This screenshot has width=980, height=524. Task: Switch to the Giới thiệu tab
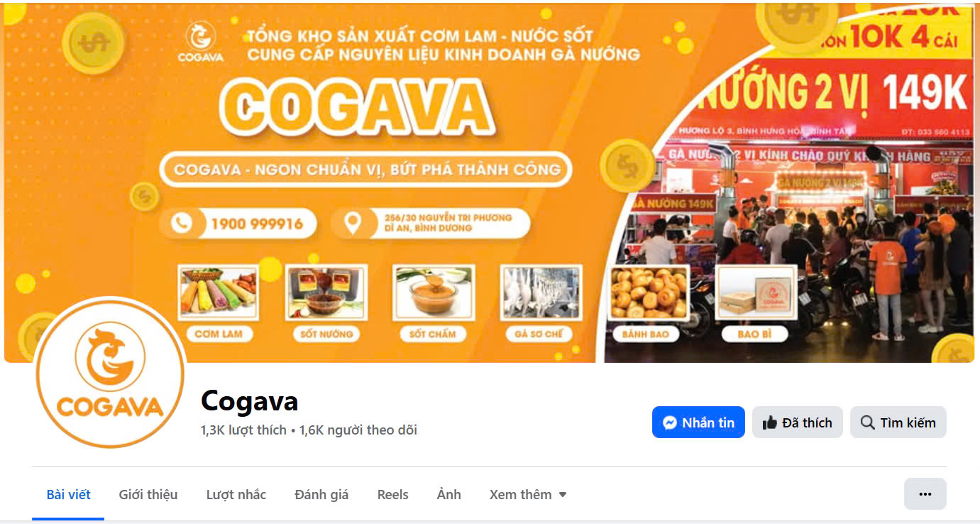pyautogui.click(x=148, y=494)
